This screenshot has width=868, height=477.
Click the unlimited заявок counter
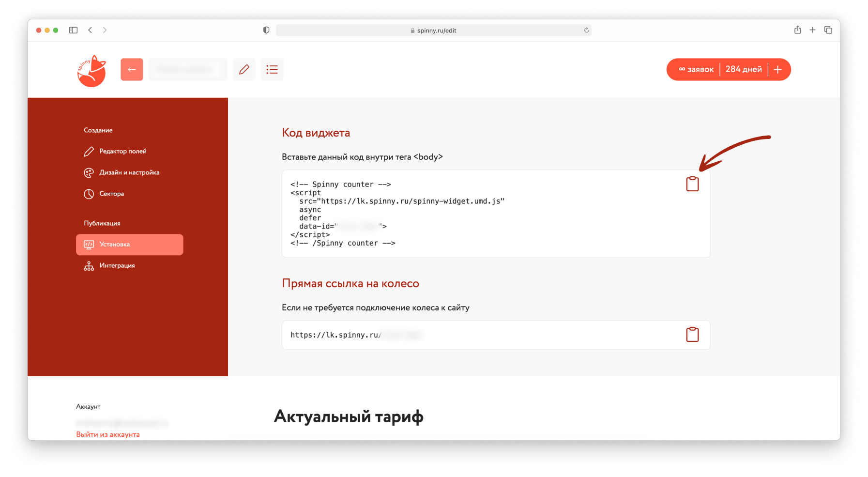(x=696, y=69)
